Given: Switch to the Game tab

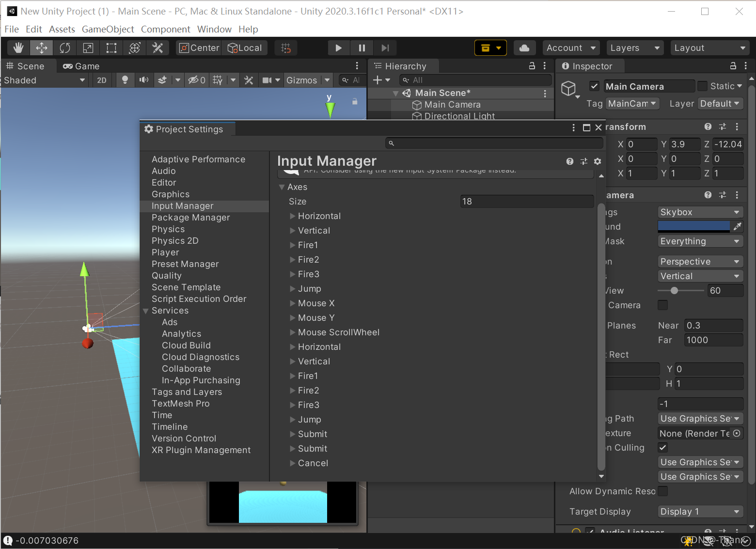Looking at the screenshot, I should click(x=81, y=66).
